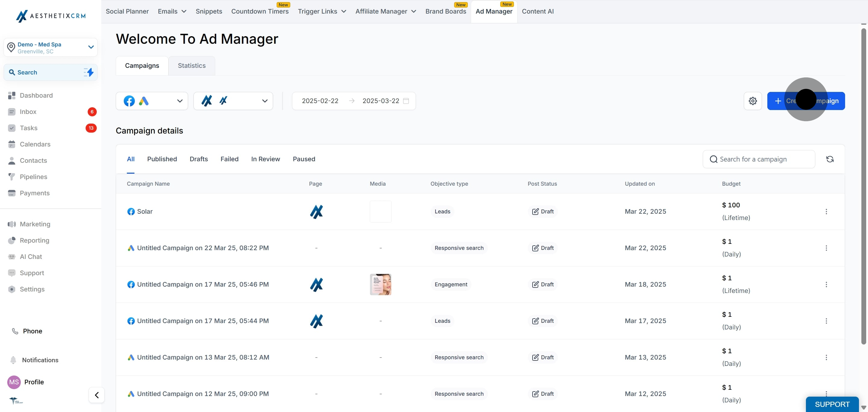Click the calendar icon in date range
868x412 pixels.
(406, 101)
